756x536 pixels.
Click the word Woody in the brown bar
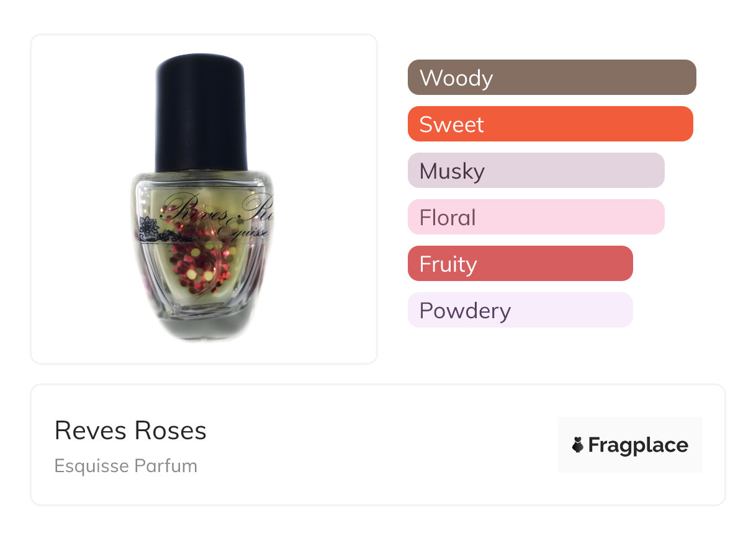pyautogui.click(x=456, y=78)
